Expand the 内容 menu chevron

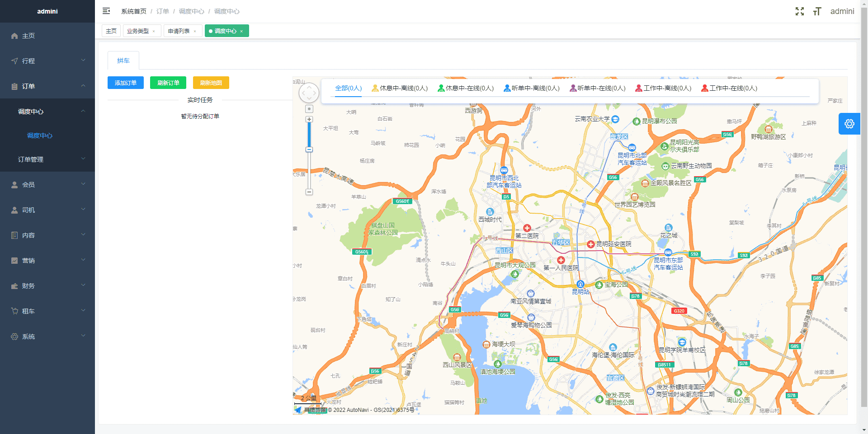(83, 234)
